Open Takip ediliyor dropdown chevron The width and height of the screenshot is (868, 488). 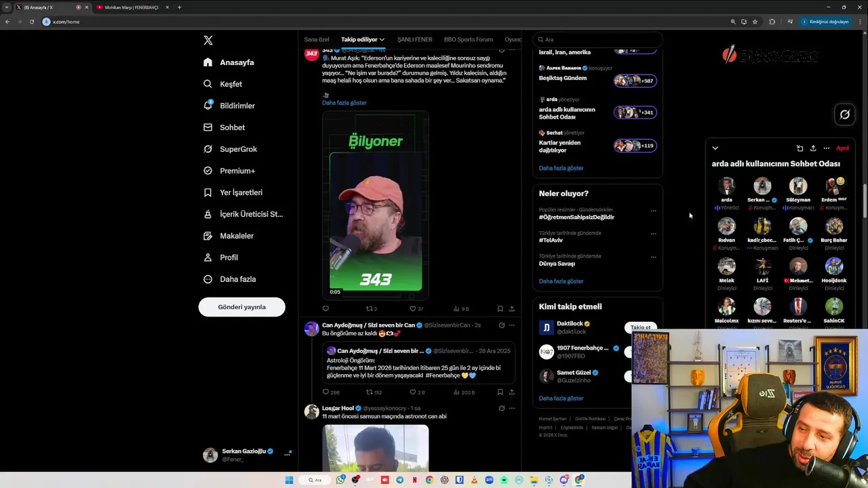(382, 39)
